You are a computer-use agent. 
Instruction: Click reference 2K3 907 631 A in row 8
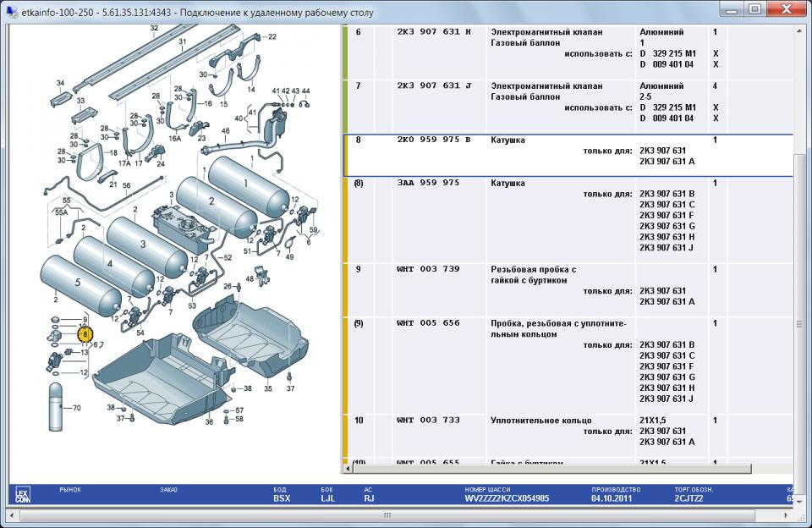pos(667,161)
